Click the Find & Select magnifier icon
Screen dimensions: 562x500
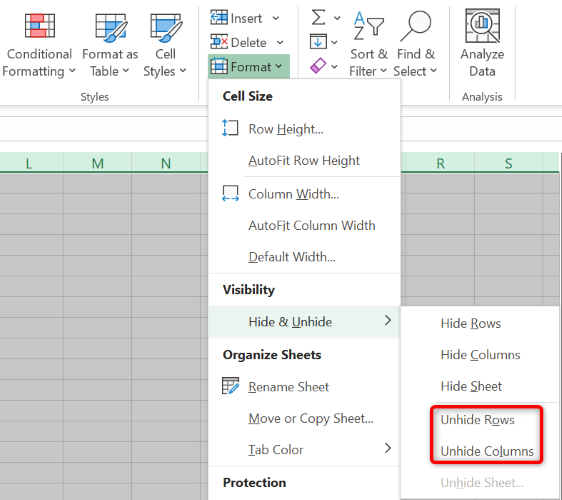416,26
